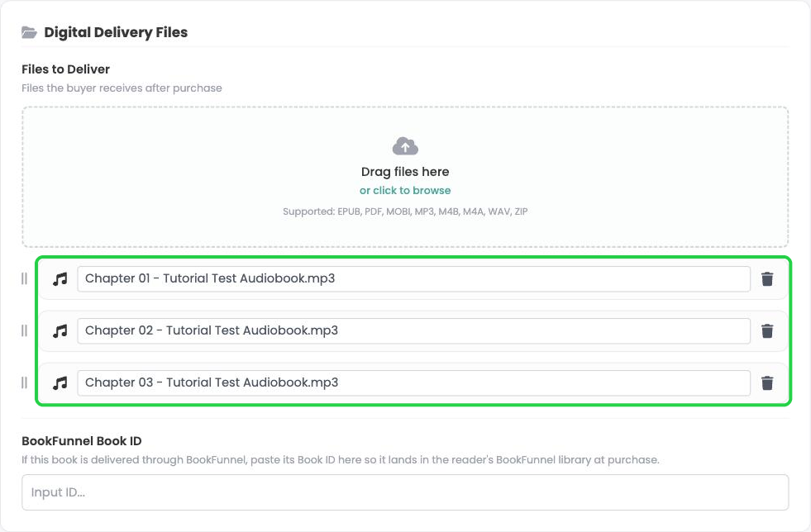
Task: Edit Chapter 03 file name field
Action: click(414, 383)
